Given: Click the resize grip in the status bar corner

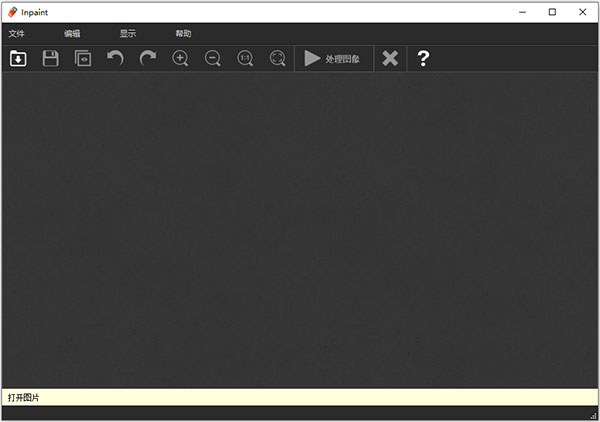Looking at the screenshot, I should [x=594, y=416].
